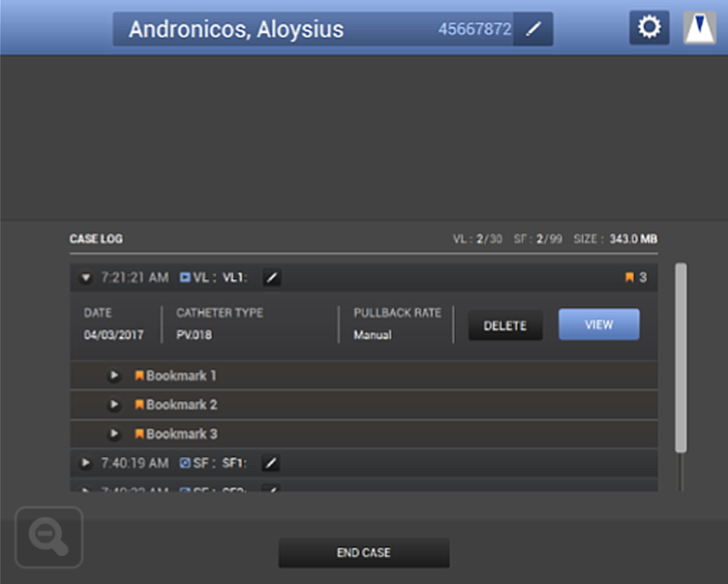This screenshot has width=728, height=584.
Task: Select patient name Andronicos, Aloysius
Action: point(236,29)
